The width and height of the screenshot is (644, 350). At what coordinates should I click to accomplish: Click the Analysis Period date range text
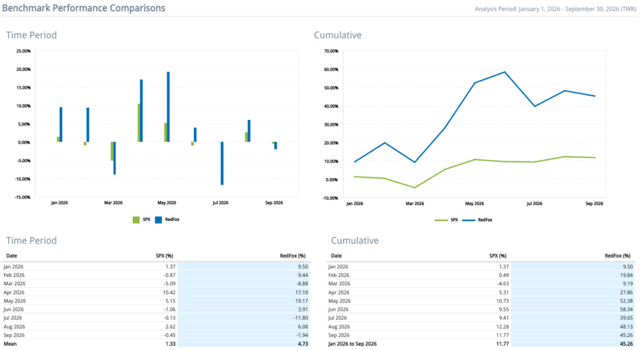pos(555,9)
